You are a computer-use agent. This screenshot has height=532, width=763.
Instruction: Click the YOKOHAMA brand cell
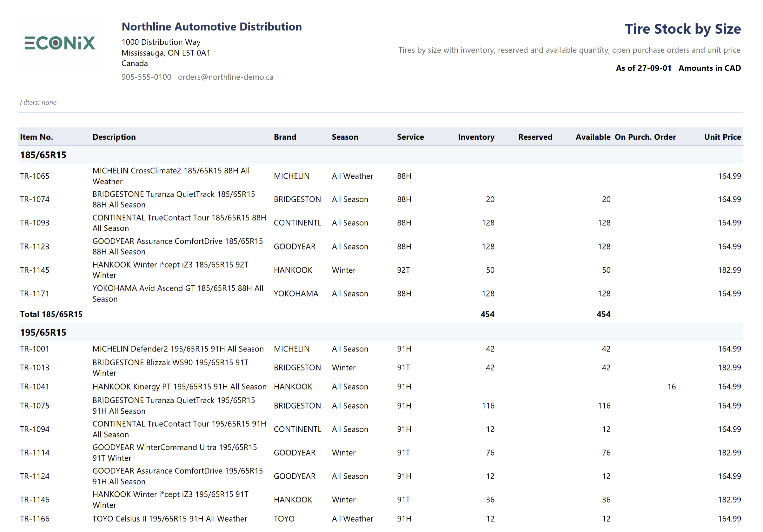[296, 293]
